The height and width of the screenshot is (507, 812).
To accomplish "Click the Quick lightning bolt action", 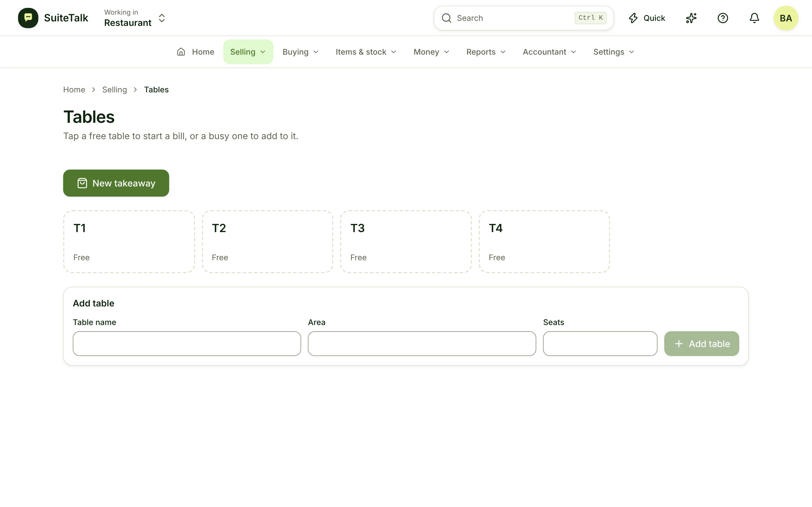I will point(647,18).
